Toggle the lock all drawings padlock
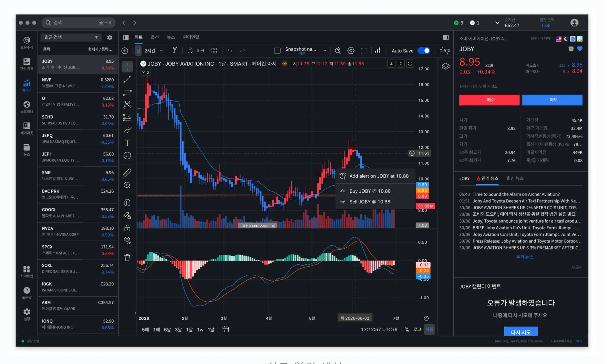 click(127, 228)
